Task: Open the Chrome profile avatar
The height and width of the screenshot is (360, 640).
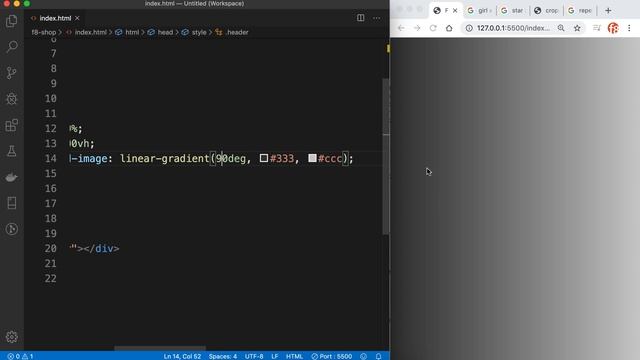Action: click(613, 28)
